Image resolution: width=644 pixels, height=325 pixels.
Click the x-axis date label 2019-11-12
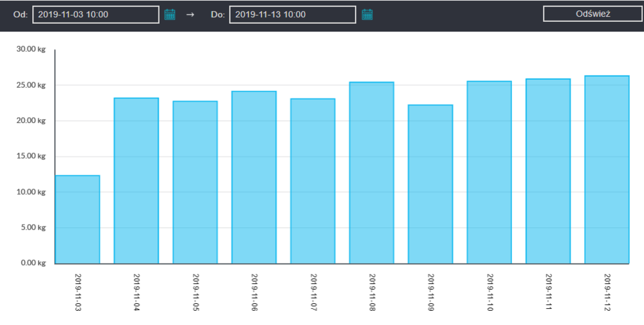click(607, 293)
